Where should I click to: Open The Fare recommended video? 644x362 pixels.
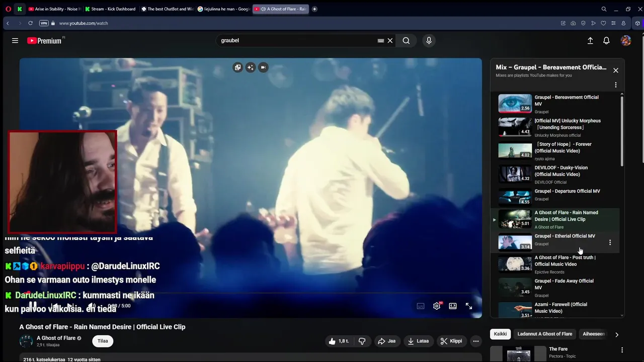pyautogui.click(x=555, y=353)
